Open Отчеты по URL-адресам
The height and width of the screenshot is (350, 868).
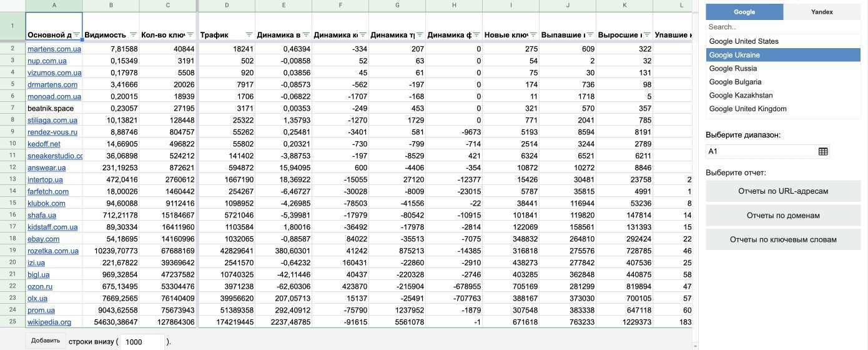[783, 191]
